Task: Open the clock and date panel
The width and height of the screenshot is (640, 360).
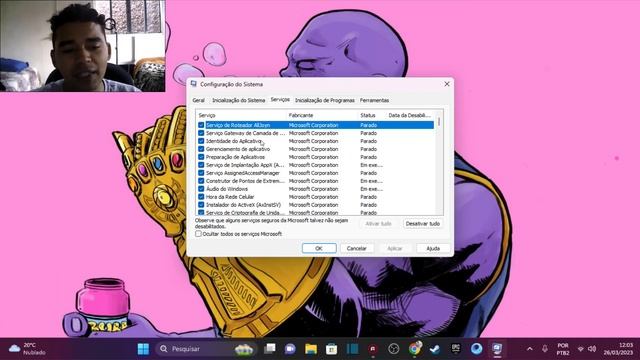Action: pos(618,349)
